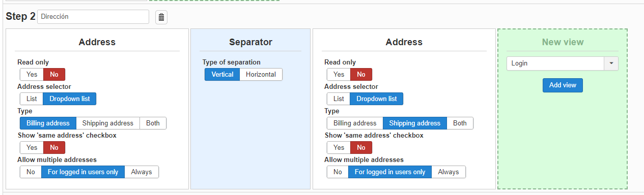The image size is (644, 195).
Task: Open the Login dropdown arrow in New view
Action: (611, 63)
